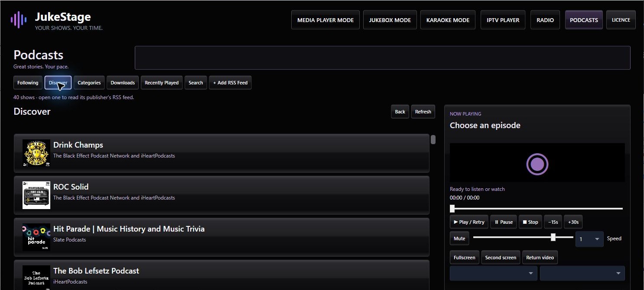Switch to Media Player Mode
This screenshot has width=644, height=290.
tap(325, 20)
